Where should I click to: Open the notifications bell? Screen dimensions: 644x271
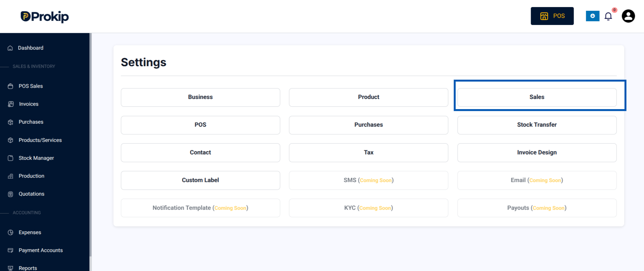608,16
